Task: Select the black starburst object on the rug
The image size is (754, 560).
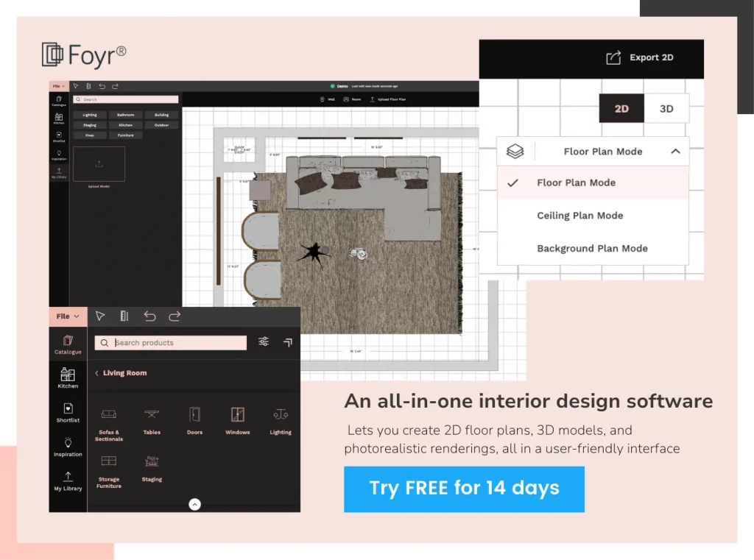Action: point(314,252)
